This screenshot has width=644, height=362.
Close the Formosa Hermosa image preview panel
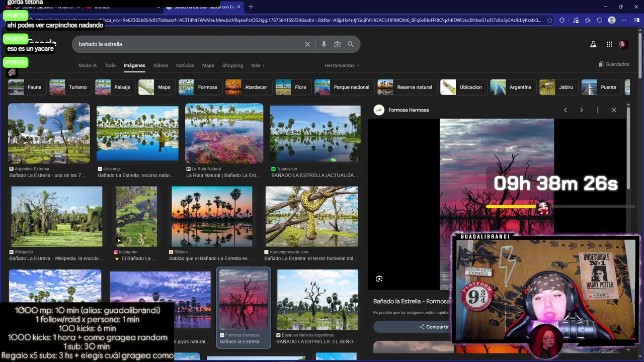tap(614, 110)
